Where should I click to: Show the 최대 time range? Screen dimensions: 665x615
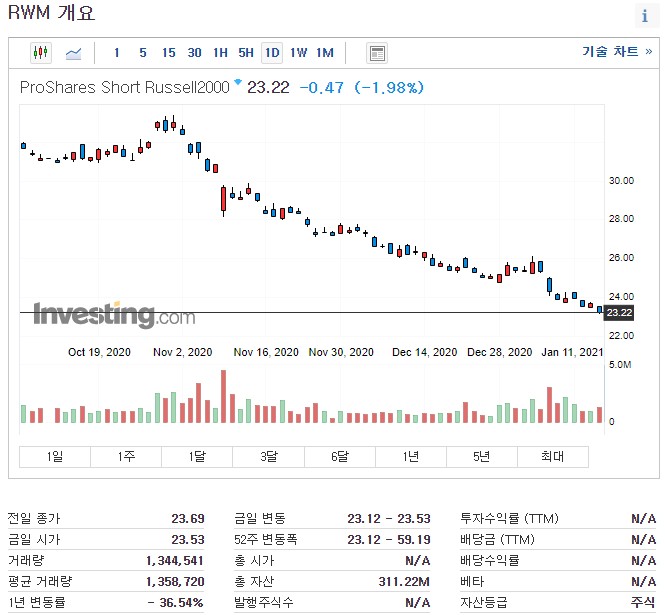553,456
